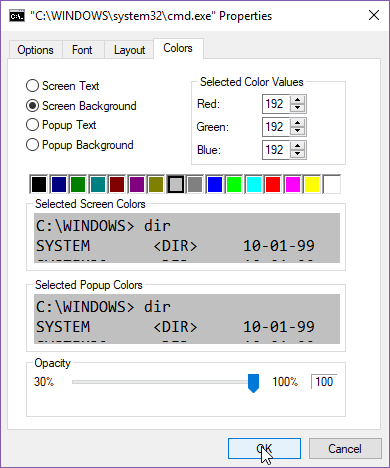Image resolution: width=390 pixels, height=468 pixels.
Task: Confirm changes with the OK button
Action: (x=264, y=449)
